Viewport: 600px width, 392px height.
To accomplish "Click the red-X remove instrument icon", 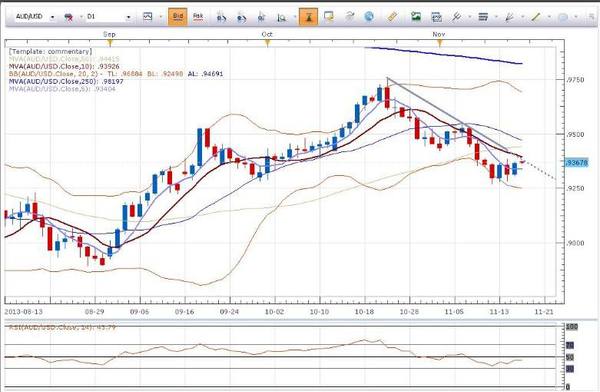I will point(68,17).
